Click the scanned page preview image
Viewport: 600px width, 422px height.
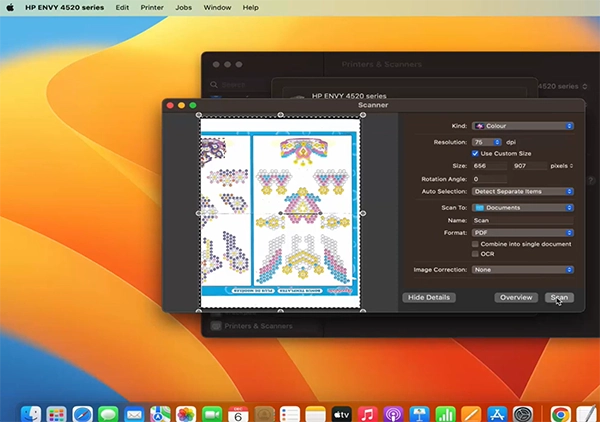(x=280, y=213)
